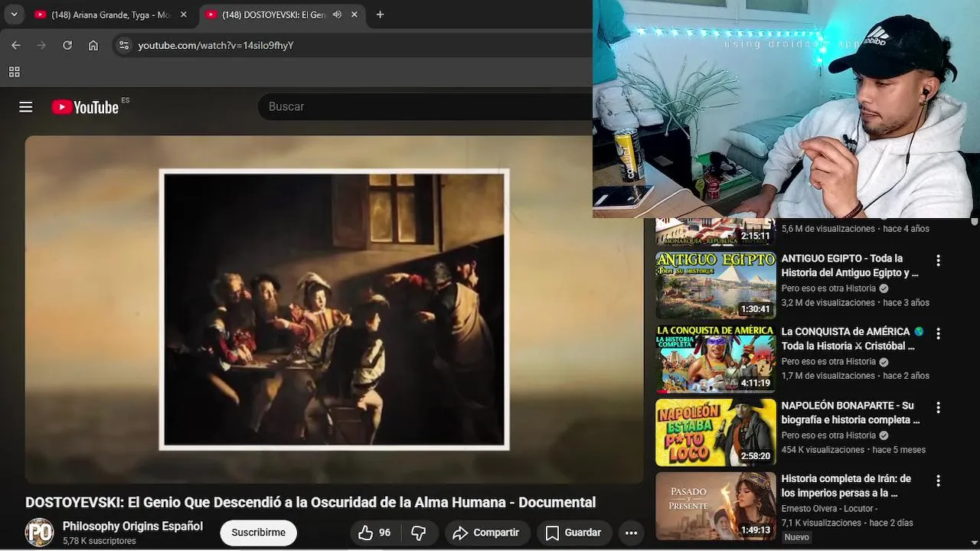Open NAPOLEÓN BONAPARTE biografía title
Viewport: 980px width, 551px height.
tap(851, 412)
